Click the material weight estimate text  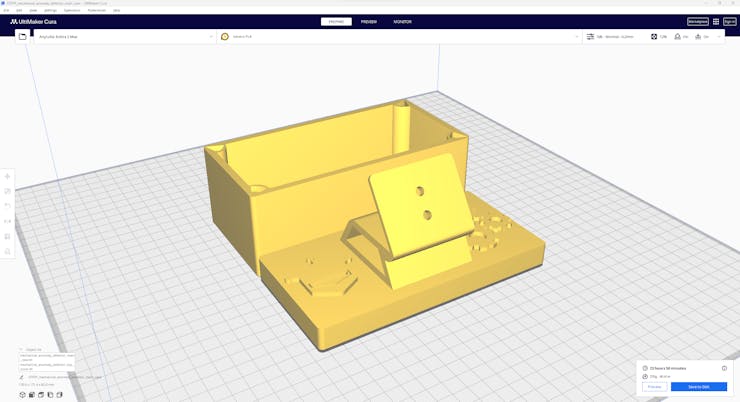click(660, 377)
